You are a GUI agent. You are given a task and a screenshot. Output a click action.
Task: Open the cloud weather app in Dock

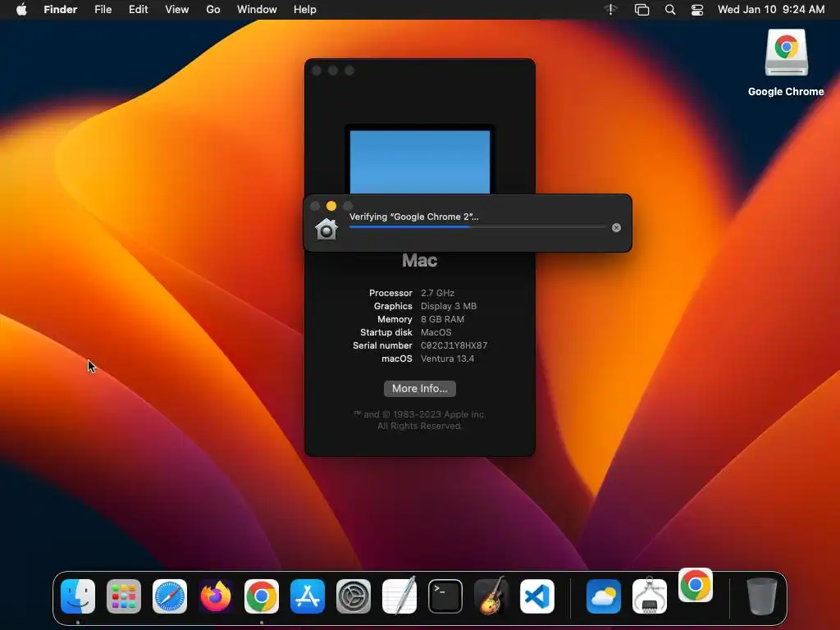(604, 596)
